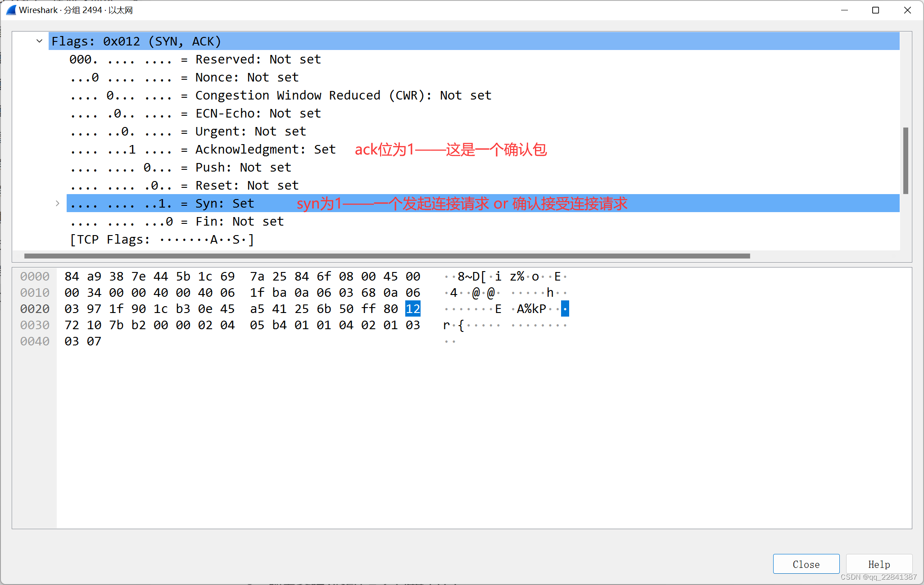Image resolution: width=924 pixels, height=585 pixels.
Task: Open the Help button
Action: pyautogui.click(x=879, y=564)
